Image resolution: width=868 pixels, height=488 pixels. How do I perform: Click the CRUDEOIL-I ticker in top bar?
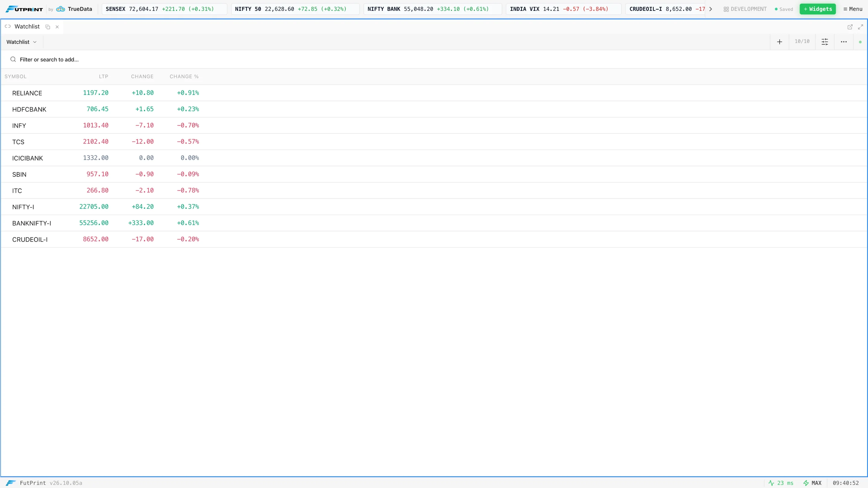(665, 9)
